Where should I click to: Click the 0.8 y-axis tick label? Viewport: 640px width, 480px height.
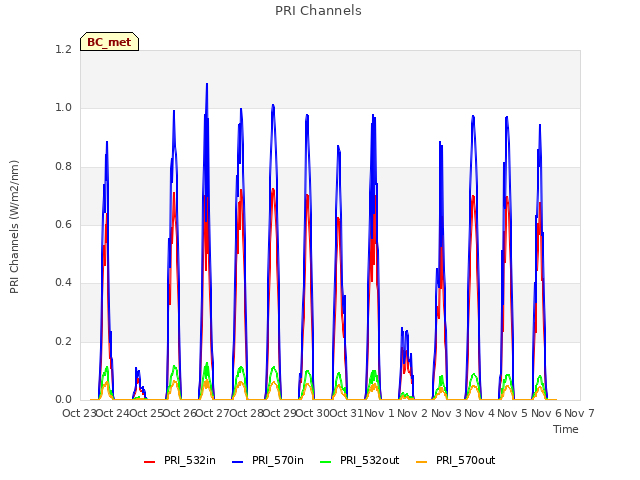pyautogui.click(x=63, y=167)
